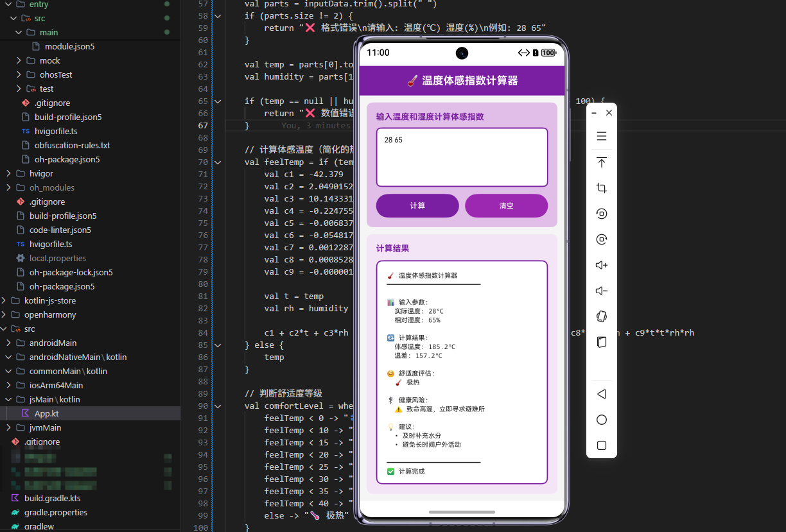The image size is (786, 532).
Task: Minimize the emulator toolbar panel
Action: (594, 113)
